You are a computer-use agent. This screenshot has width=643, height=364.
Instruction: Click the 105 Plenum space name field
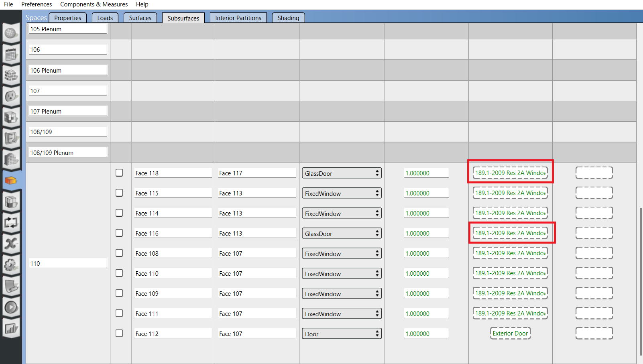[x=68, y=29]
